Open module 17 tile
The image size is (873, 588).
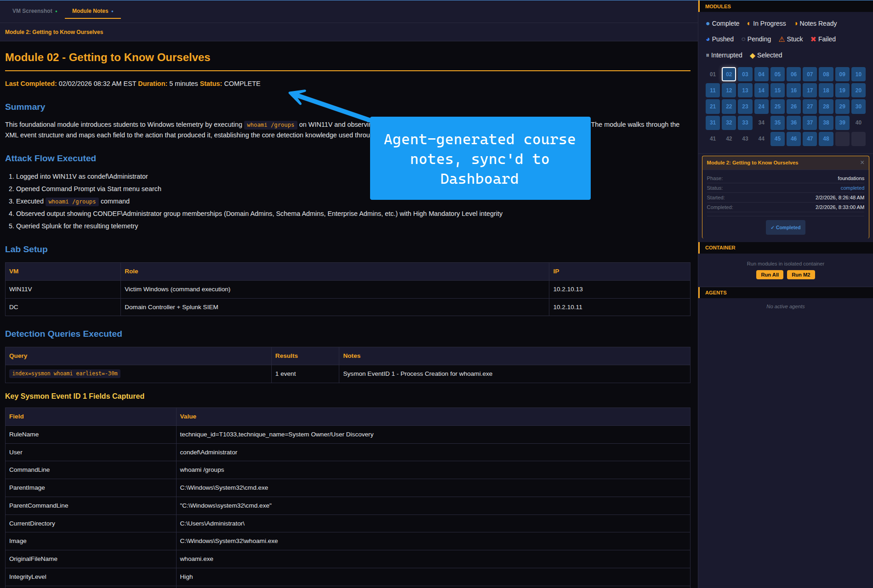pos(810,90)
